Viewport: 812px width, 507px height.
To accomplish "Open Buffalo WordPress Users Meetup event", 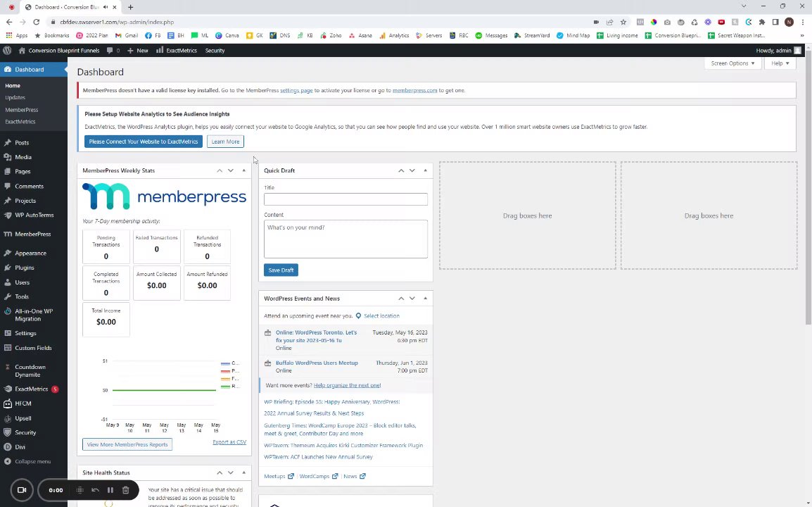I will coord(317,363).
